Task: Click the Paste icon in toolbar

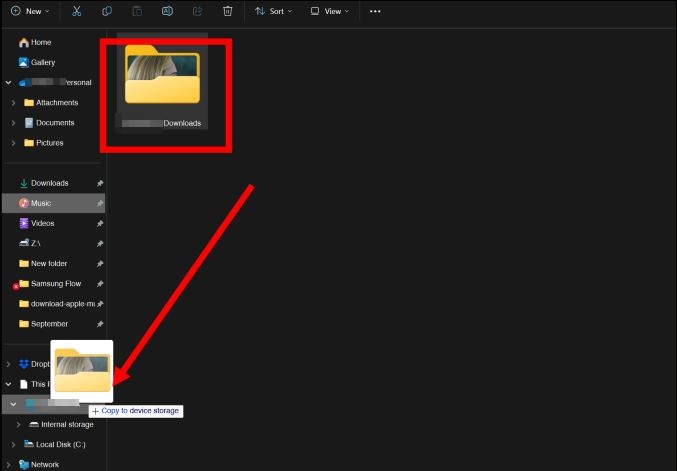Action: click(x=137, y=11)
